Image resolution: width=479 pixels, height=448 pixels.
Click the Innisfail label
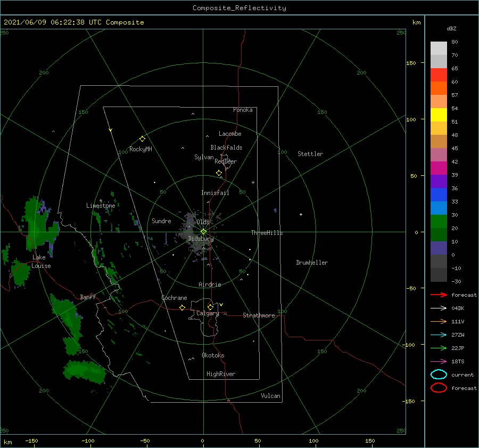[x=215, y=193]
